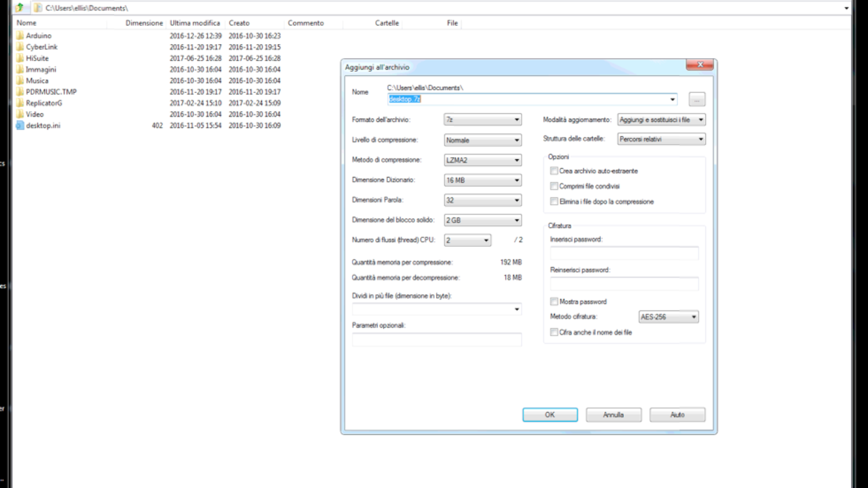Enable Crea archivio auto-estraente checkbox
The image size is (868, 488).
pos(554,171)
